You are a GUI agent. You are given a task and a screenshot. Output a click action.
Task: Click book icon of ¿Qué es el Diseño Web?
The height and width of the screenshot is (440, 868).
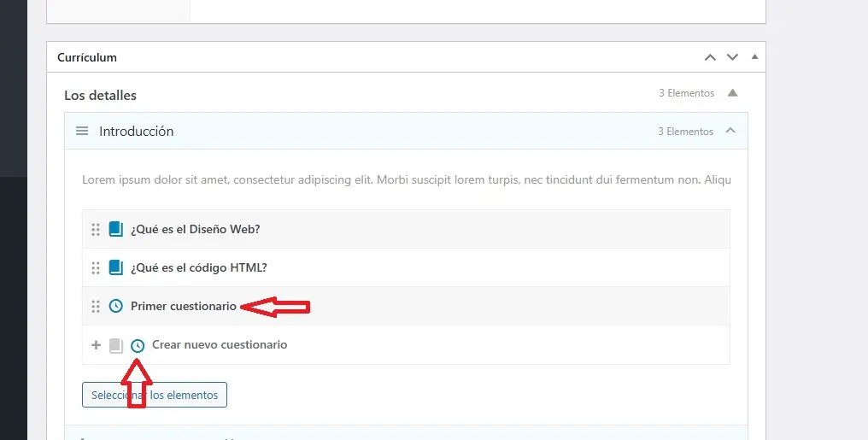115,229
